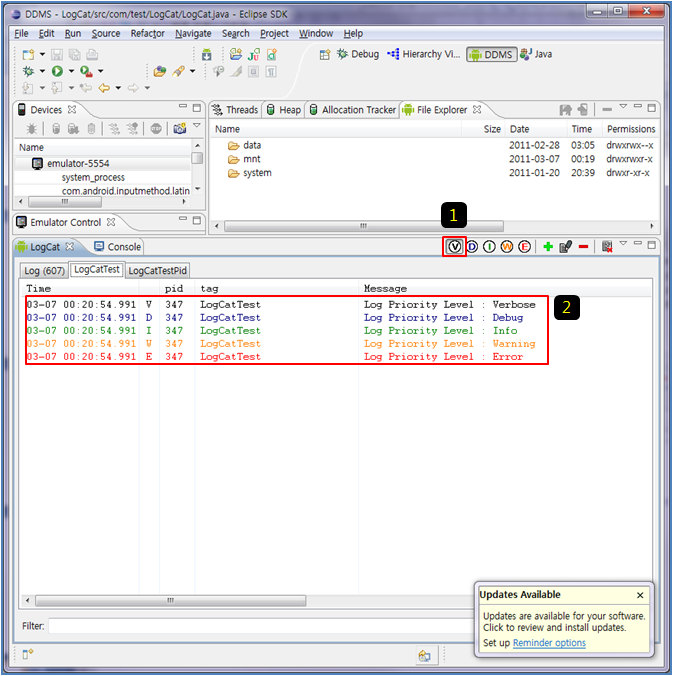Click Push file onto device icon

click(x=582, y=110)
